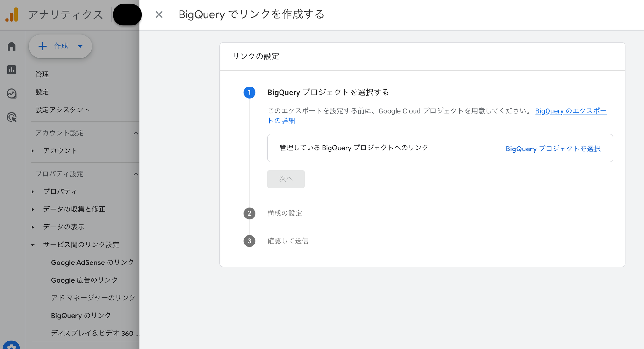Open the Explore trend icon

12,93
